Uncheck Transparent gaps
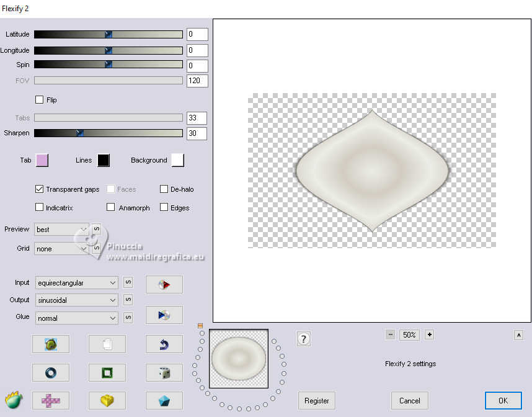 (39, 189)
